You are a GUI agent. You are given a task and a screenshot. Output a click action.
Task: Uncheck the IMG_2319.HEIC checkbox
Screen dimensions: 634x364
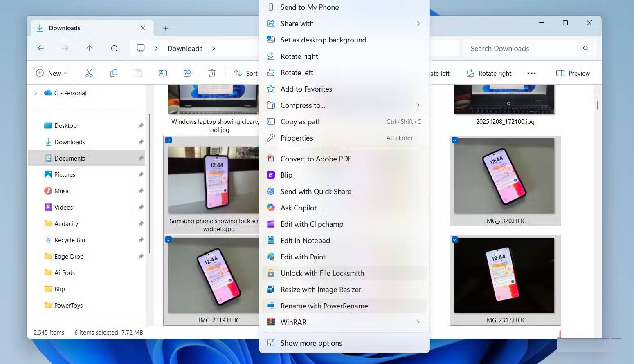(x=169, y=239)
